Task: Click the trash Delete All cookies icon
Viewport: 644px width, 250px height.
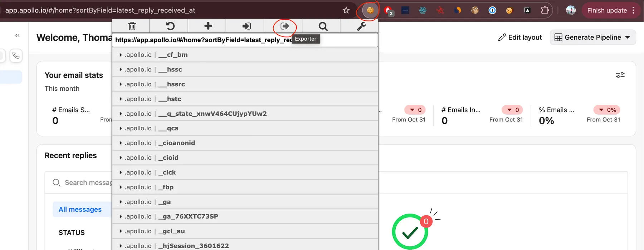Action: click(132, 26)
